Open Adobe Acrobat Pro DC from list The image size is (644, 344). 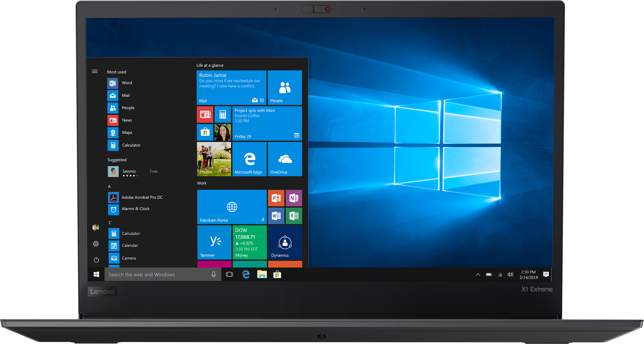[x=142, y=197]
